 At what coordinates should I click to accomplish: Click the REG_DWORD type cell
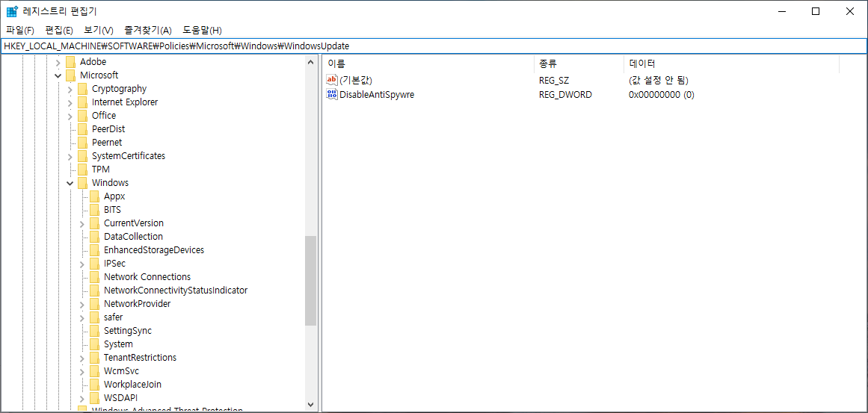[x=565, y=95]
